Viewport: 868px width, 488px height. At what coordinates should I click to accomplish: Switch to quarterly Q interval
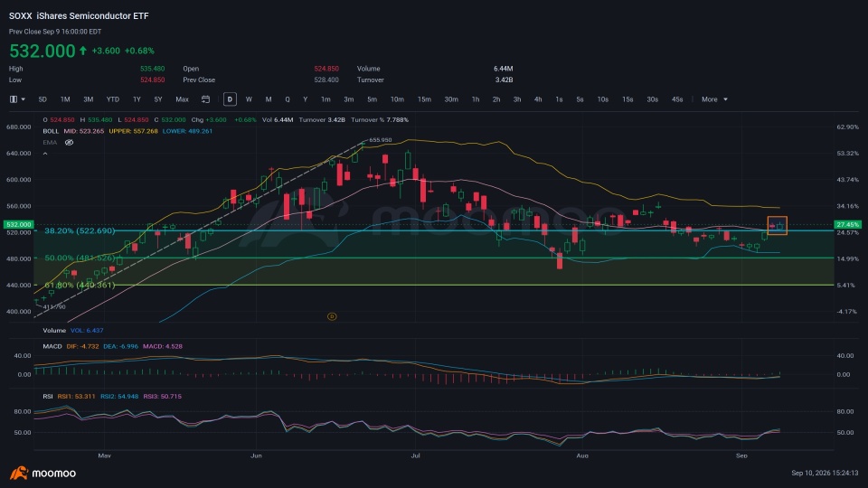coord(288,99)
